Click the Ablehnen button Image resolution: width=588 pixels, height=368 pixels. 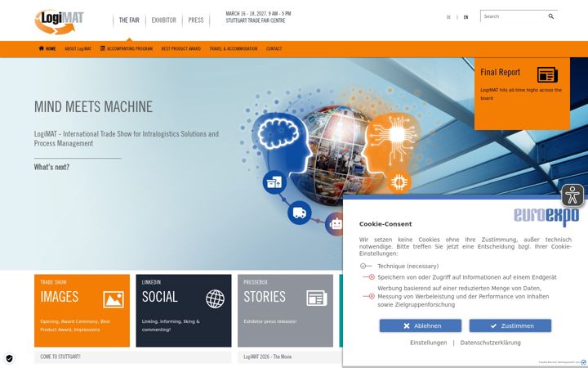[421, 325]
